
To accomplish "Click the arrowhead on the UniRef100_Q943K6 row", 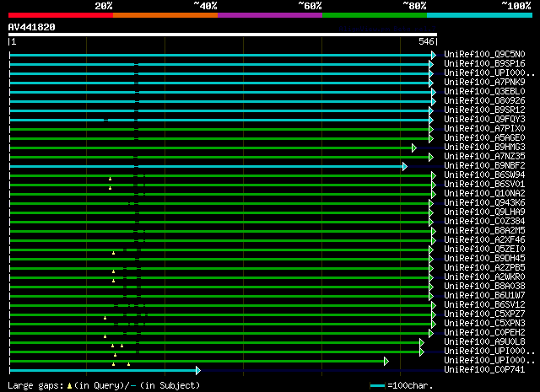I will click(431, 204).
